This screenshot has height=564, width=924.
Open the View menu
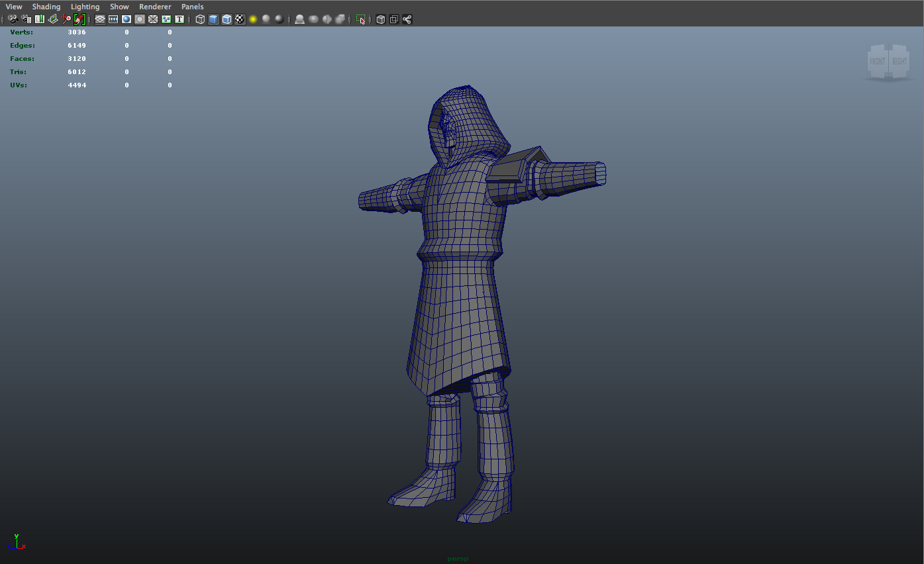pyautogui.click(x=14, y=7)
